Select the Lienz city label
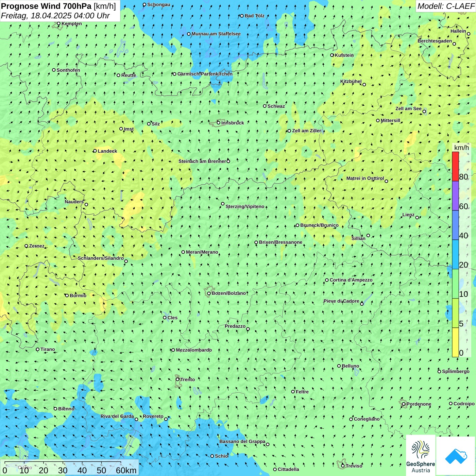The height and width of the screenshot is (476, 476). [x=408, y=215]
